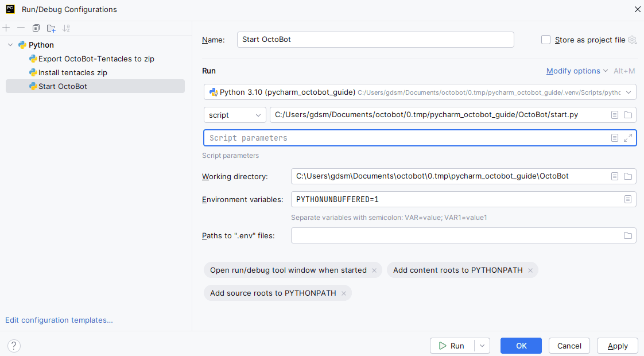Insert macros in Script parameters field
The height and width of the screenshot is (356, 644).
pos(614,138)
